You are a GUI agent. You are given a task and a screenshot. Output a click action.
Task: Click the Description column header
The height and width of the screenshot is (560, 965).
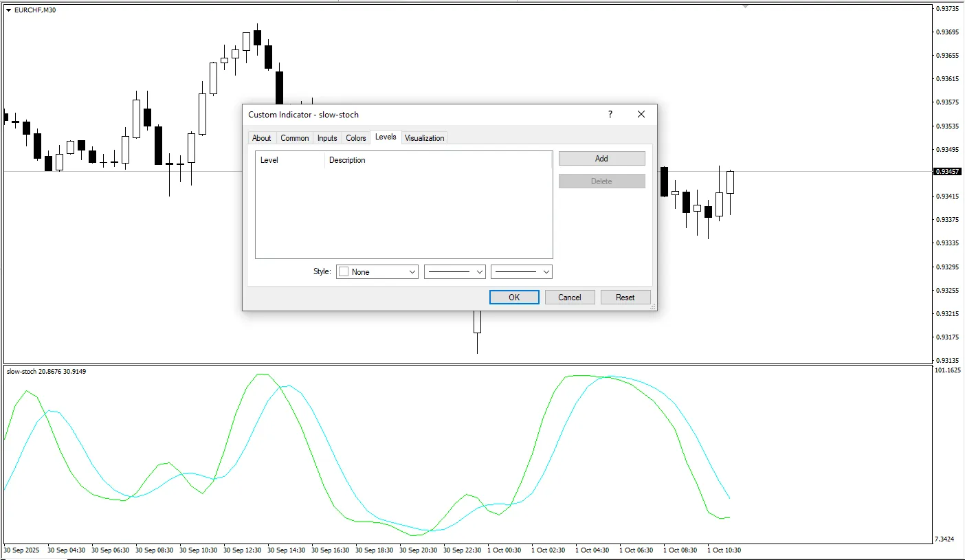pos(347,160)
